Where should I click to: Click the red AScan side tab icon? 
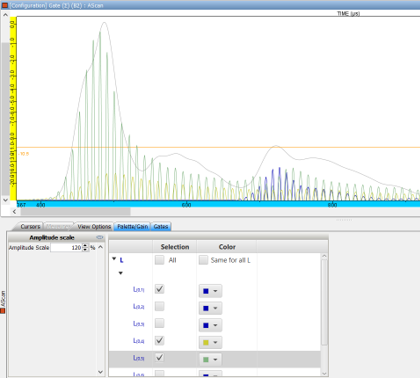pyautogui.click(x=3, y=311)
